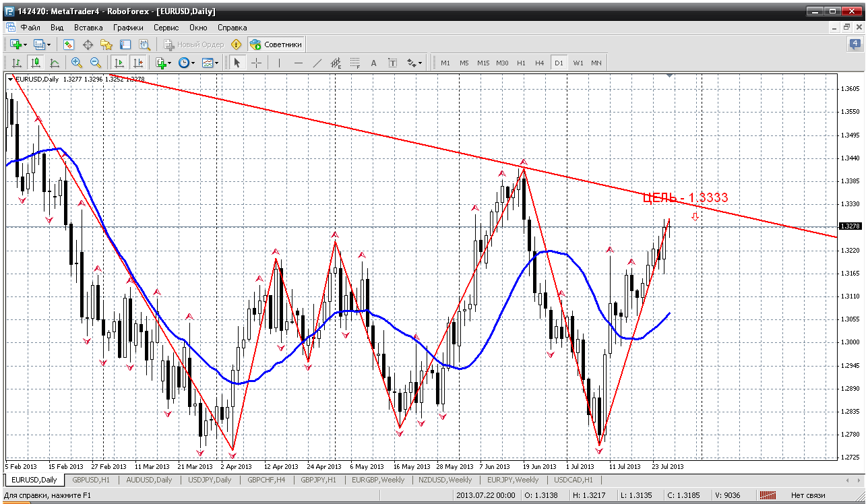Click the MetaTrader icon left of Файл

click(x=10, y=28)
